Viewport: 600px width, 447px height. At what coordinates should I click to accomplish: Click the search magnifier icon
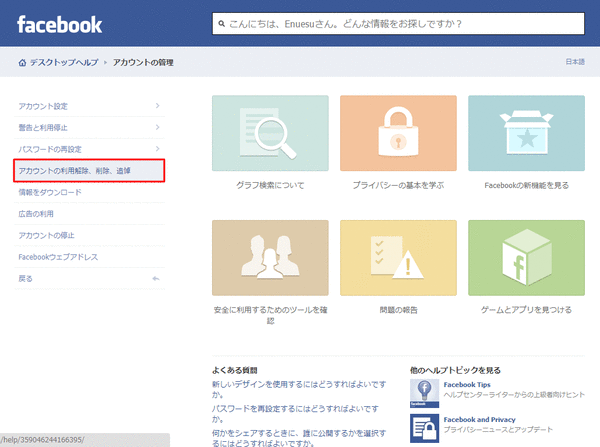[x=222, y=24]
